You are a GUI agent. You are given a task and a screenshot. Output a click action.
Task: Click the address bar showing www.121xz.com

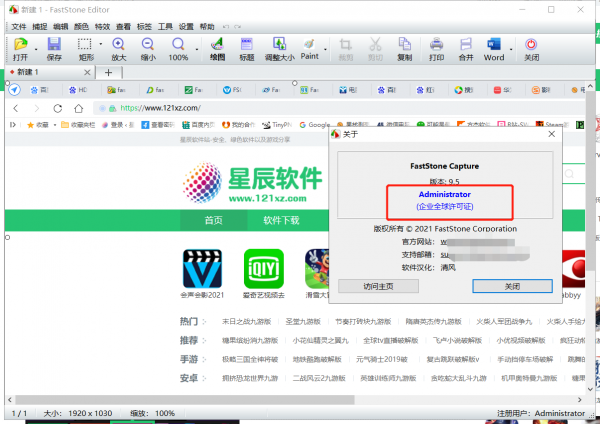coord(339,108)
